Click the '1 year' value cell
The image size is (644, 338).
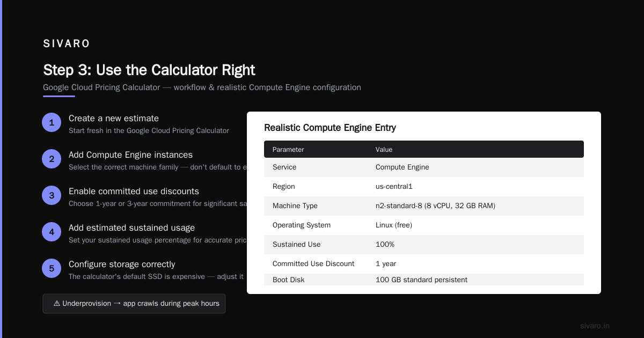(x=386, y=264)
